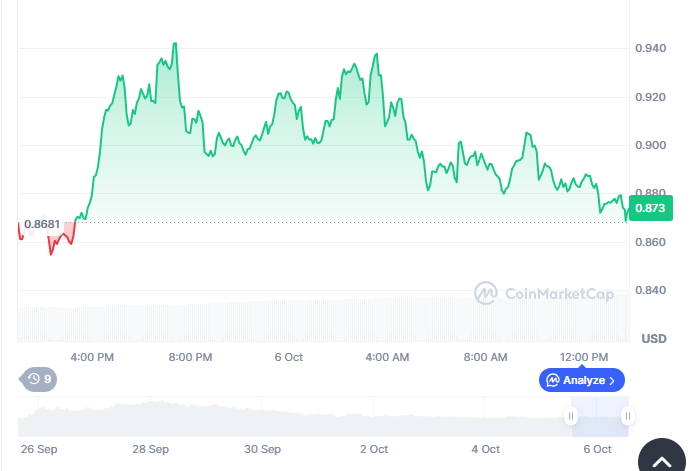Click the 8:00 PM time axis label
The image size is (694, 471).
pos(190,357)
